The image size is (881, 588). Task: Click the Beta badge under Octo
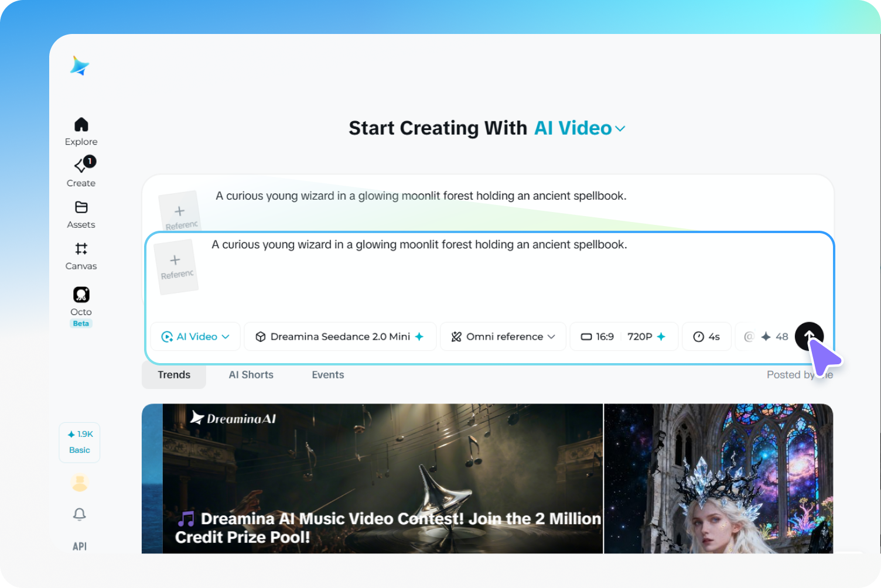[x=81, y=323]
